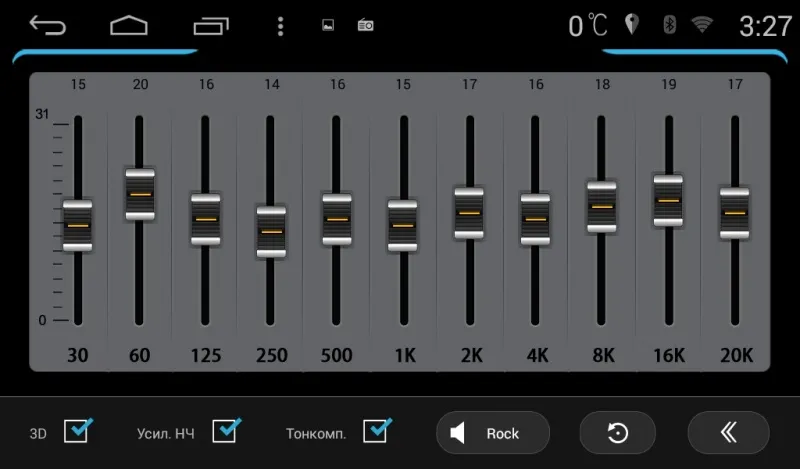Tap the 3:27 clock display
This screenshot has height=469, width=800.
764,26
